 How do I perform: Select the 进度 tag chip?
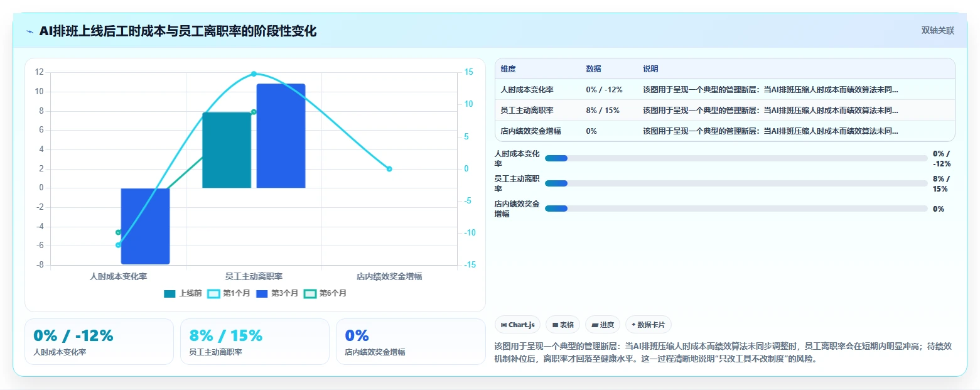(603, 325)
